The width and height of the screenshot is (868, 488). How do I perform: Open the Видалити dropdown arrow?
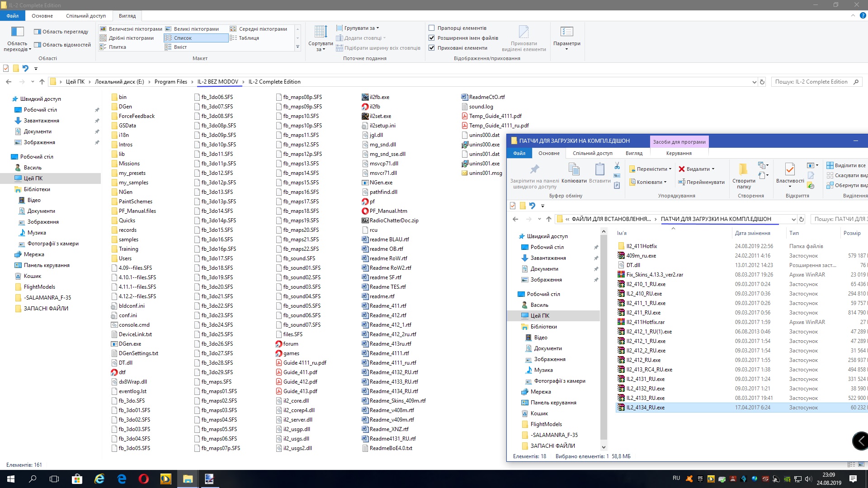[713, 169]
